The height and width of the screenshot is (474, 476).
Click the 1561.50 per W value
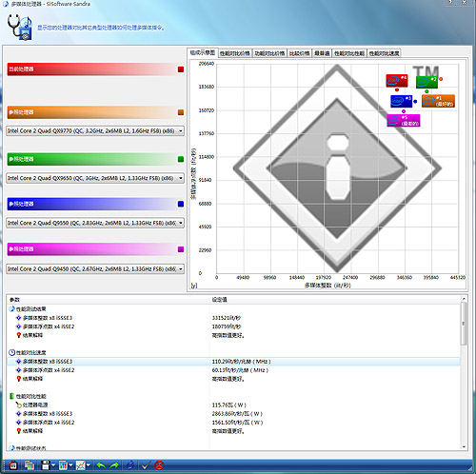(x=237, y=423)
